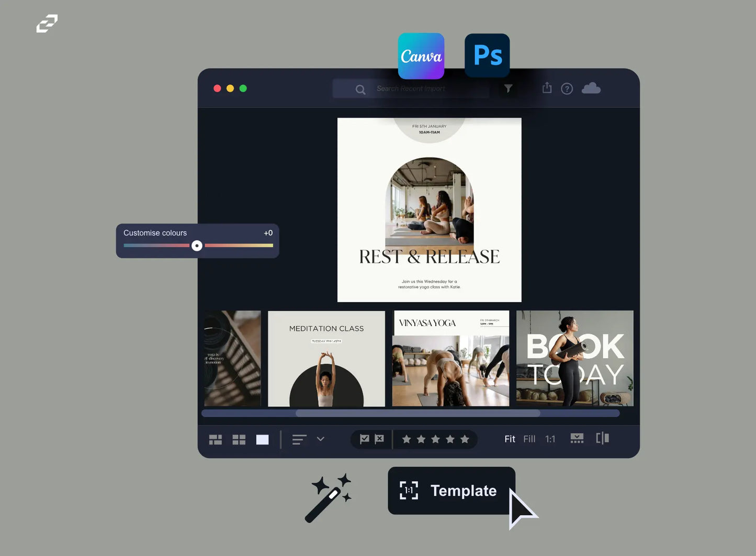
Task: Click the share export icon
Action: pos(547,88)
